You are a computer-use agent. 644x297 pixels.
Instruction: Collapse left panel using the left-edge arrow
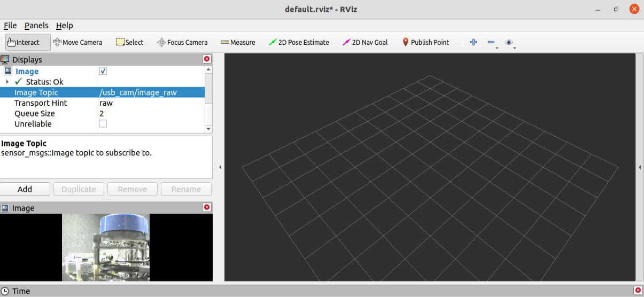(x=220, y=167)
